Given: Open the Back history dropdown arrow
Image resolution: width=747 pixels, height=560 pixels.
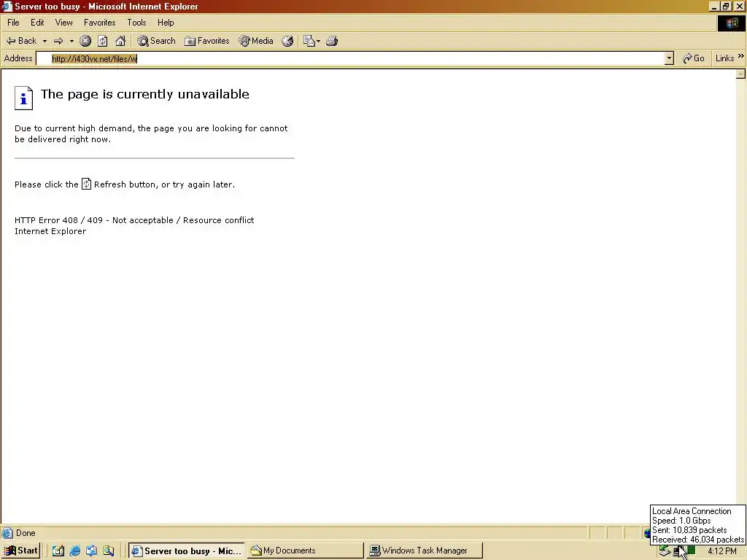Looking at the screenshot, I should 44,41.
